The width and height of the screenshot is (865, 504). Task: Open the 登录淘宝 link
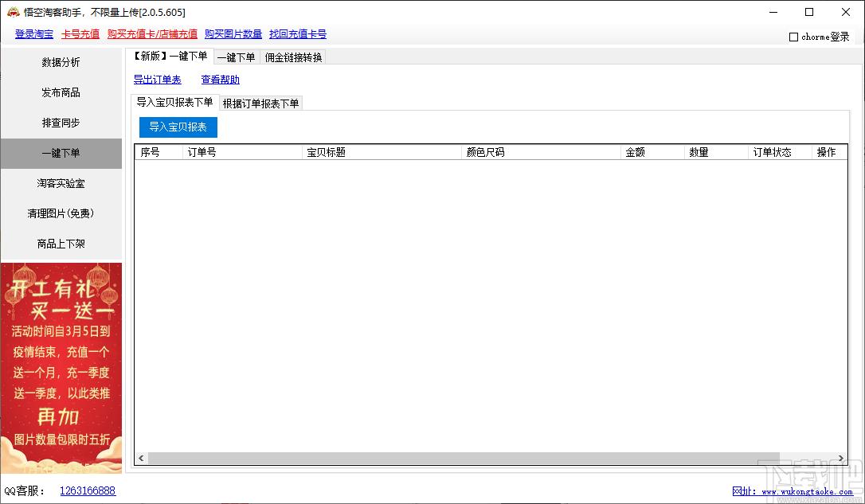pyautogui.click(x=34, y=34)
